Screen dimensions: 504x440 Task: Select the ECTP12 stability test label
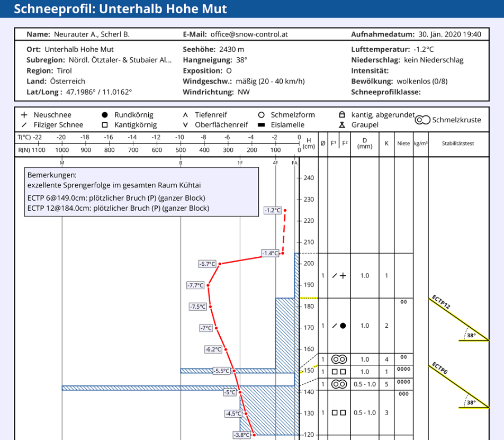click(440, 302)
